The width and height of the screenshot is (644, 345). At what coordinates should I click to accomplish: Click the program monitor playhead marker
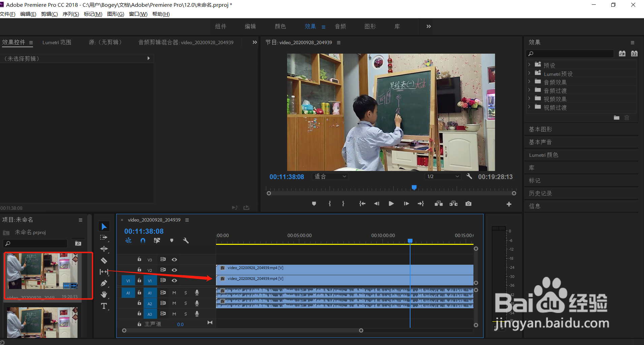tap(414, 187)
